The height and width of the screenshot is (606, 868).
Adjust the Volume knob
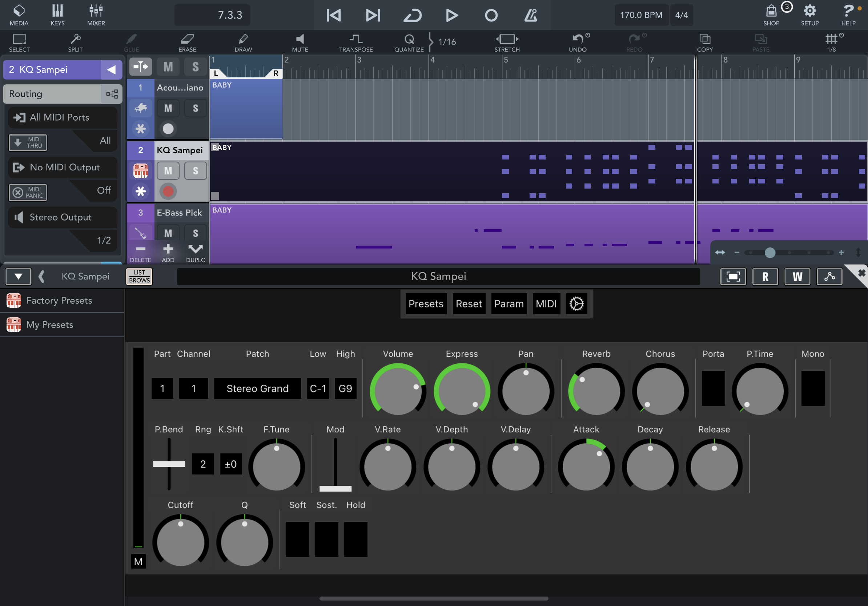(x=398, y=389)
